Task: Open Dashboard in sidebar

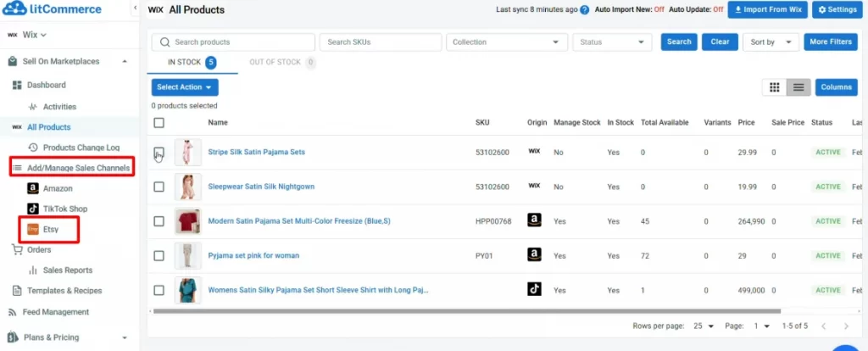Action: coord(47,85)
